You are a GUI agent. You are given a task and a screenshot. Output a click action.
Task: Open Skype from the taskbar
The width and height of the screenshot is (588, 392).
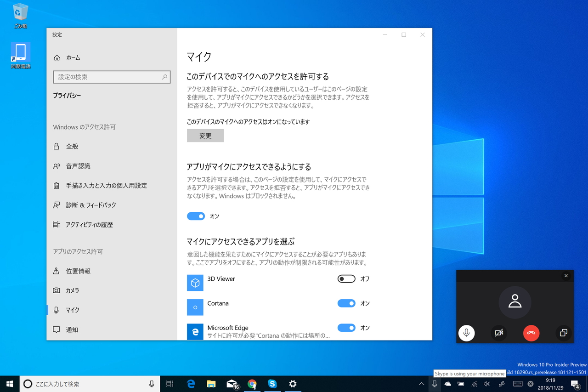coord(272,384)
